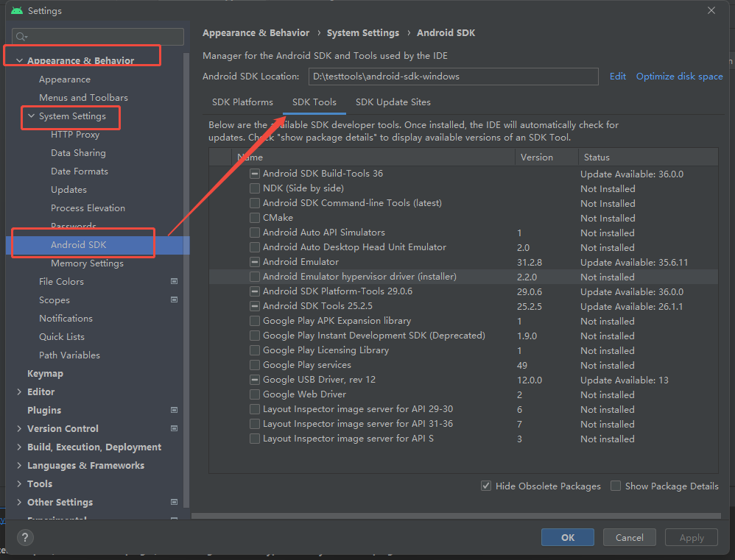Image resolution: width=735 pixels, height=560 pixels.
Task: Collapse the Appearance & Behavior section
Action: tap(19, 60)
